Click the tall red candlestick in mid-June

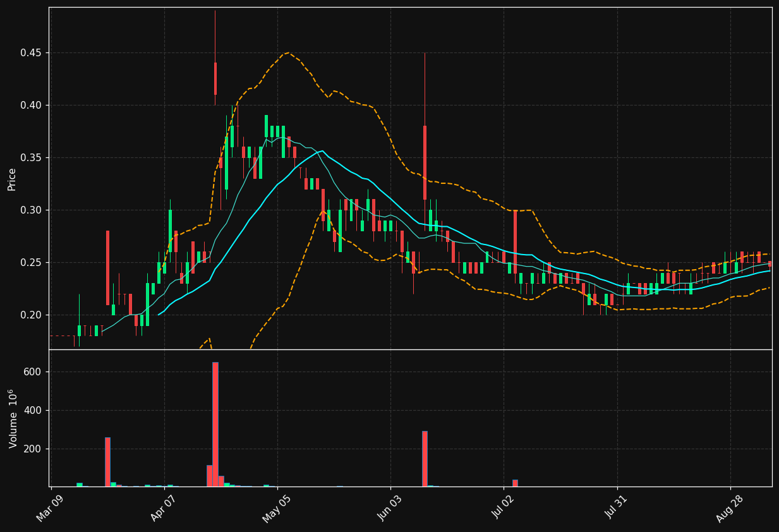click(425, 162)
